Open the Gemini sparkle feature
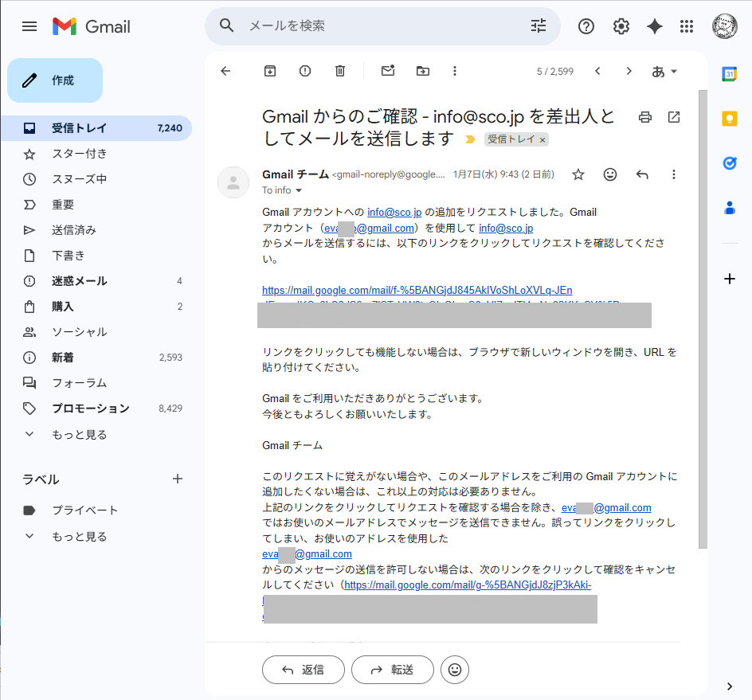The width and height of the screenshot is (752, 700). [x=654, y=25]
